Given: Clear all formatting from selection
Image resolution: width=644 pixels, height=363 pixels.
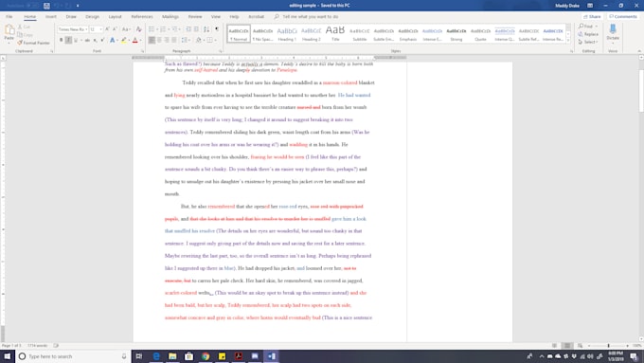Looking at the screenshot, I should [x=139, y=29].
